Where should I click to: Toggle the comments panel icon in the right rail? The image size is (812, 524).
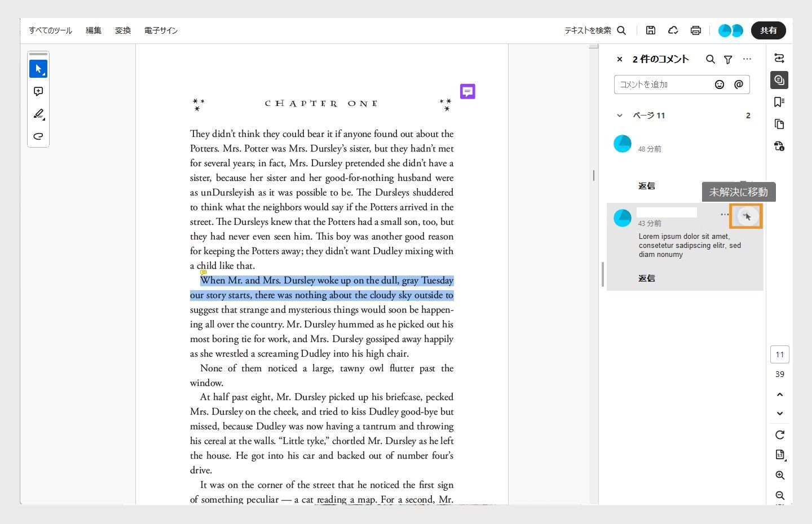coord(779,80)
